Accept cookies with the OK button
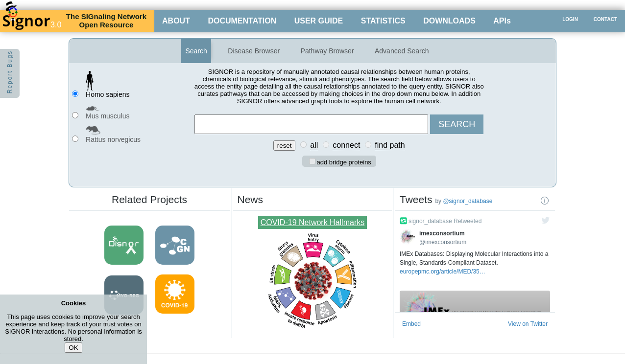Viewport: 625px width, 364px height. pos(73,347)
